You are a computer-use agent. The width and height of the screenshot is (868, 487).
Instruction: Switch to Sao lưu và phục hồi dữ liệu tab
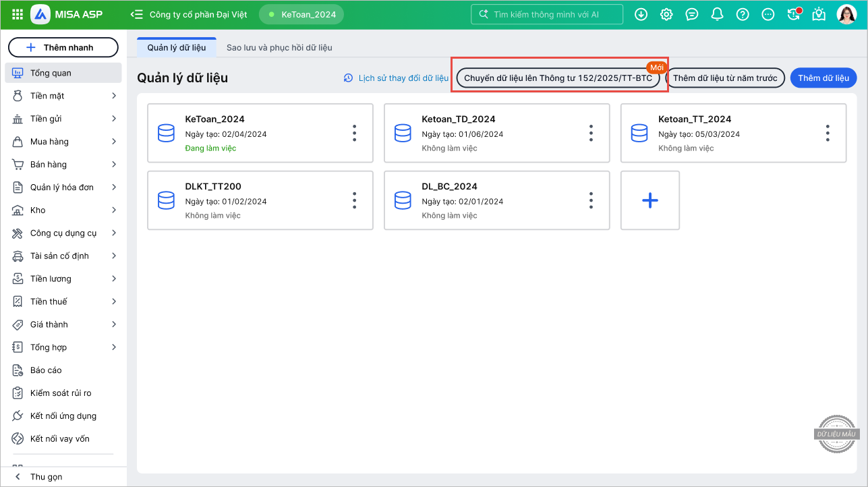[x=279, y=48]
